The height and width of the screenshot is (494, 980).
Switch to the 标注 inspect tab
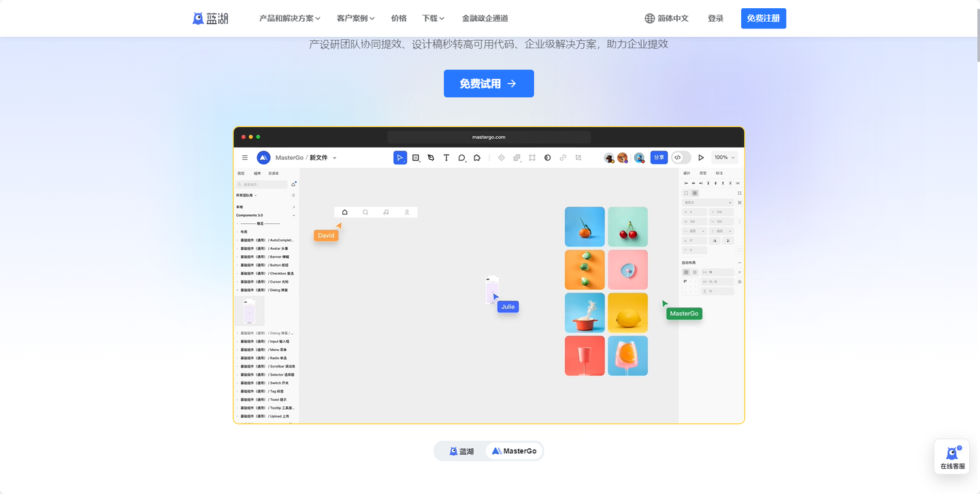[x=719, y=174]
